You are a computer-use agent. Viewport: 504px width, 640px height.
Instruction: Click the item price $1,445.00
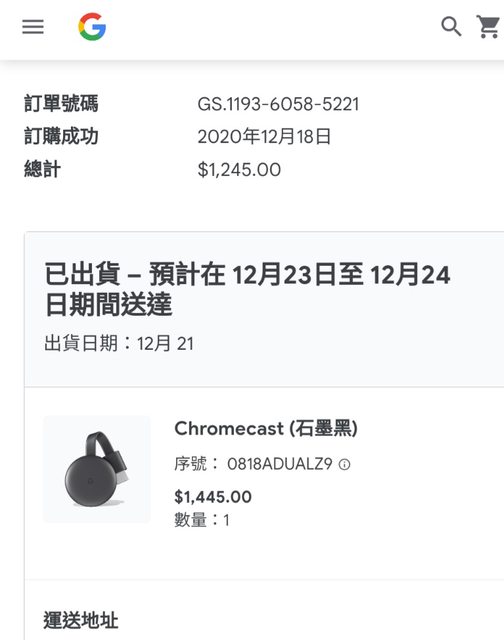(213, 497)
